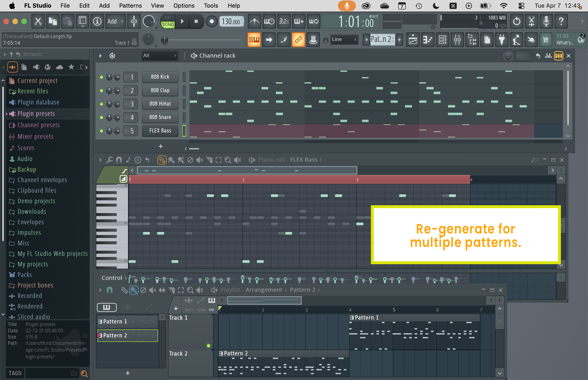The width and height of the screenshot is (588, 380).
Task: Click the 808 Kick channel button
Action: (160, 77)
